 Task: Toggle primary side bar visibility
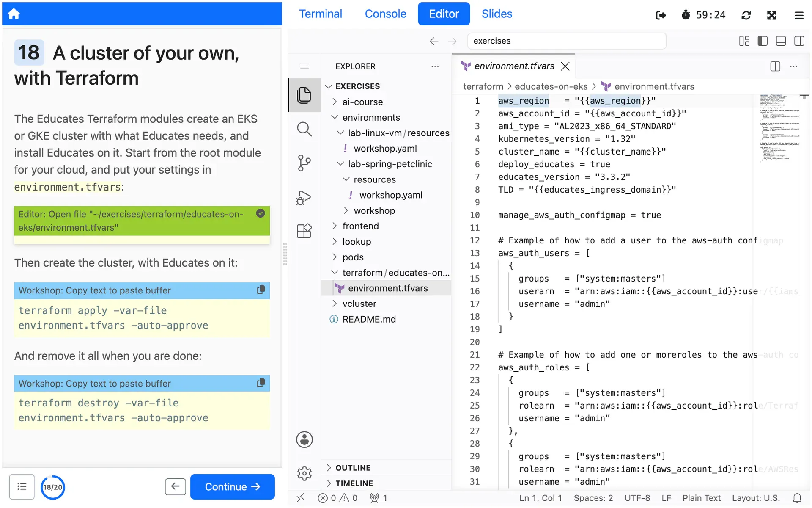tap(763, 41)
